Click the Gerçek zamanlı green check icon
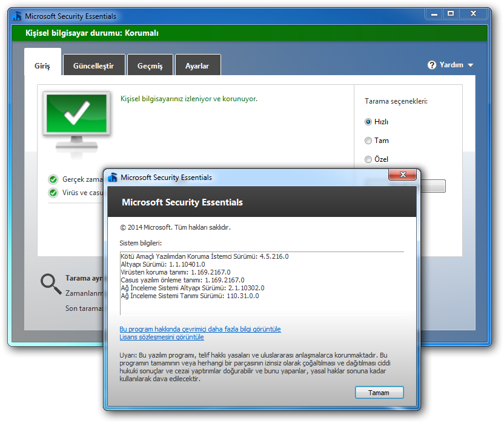The width and height of the screenshot is (504, 423). [x=53, y=179]
